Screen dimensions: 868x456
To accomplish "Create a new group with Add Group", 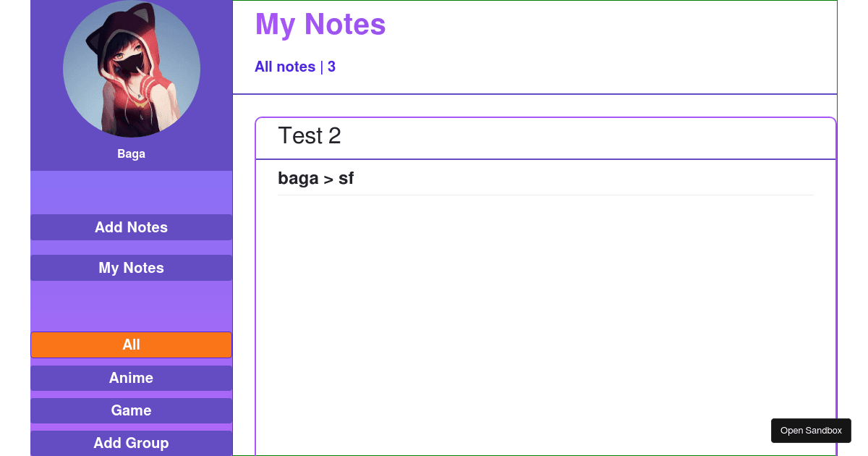I will (131, 443).
